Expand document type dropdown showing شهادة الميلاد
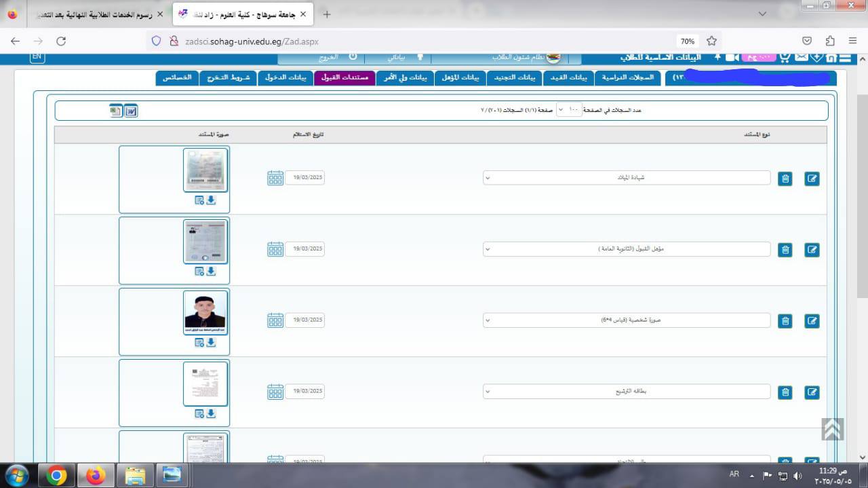Viewport: 868px width, 488px height. [627, 178]
